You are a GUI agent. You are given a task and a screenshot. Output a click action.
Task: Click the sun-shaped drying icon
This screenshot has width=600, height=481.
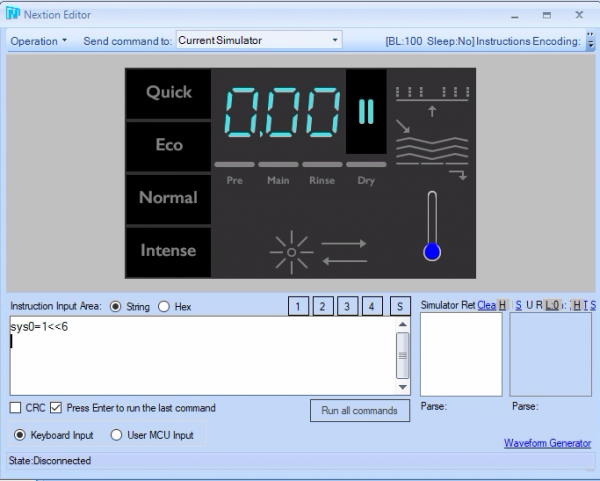pyautogui.click(x=292, y=252)
